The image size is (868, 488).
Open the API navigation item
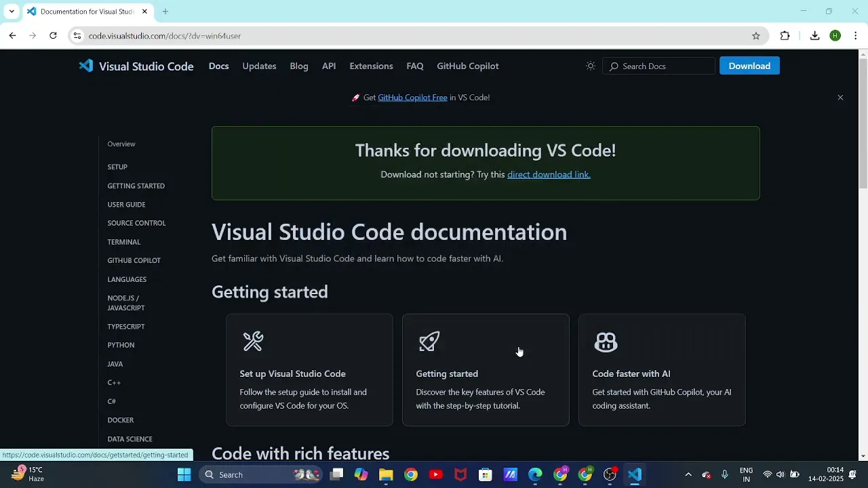[x=329, y=66]
